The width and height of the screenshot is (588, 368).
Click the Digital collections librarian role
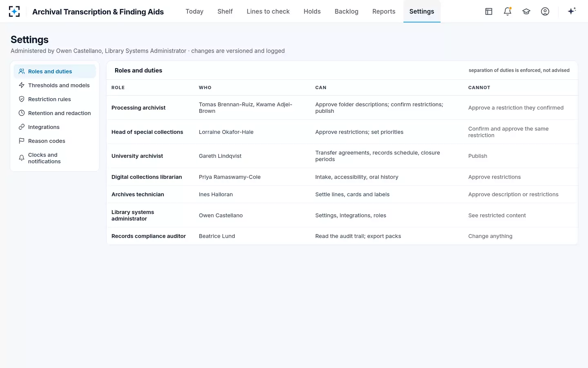click(x=147, y=177)
